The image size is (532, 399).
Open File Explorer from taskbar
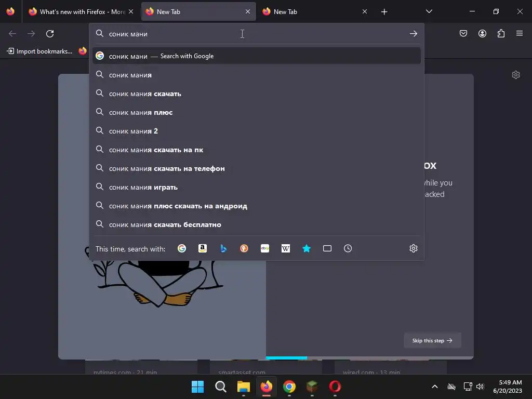click(x=243, y=387)
